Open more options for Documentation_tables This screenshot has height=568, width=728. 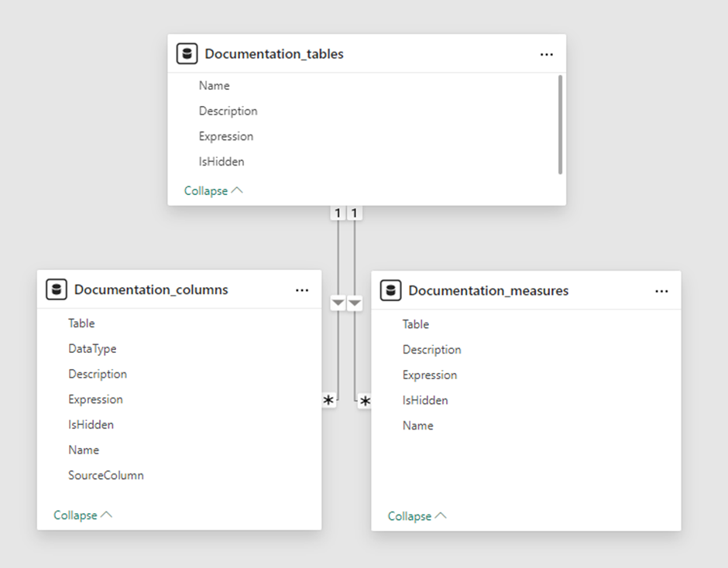tap(547, 54)
